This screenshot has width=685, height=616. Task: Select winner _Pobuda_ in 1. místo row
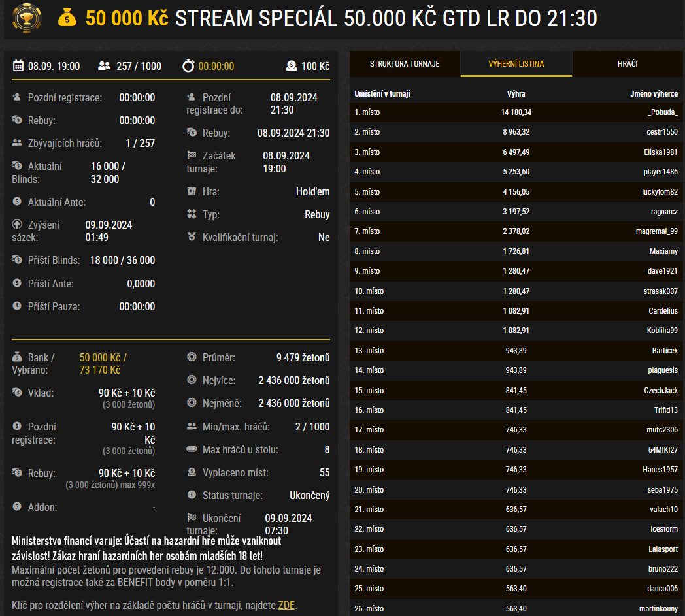[663, 112]
